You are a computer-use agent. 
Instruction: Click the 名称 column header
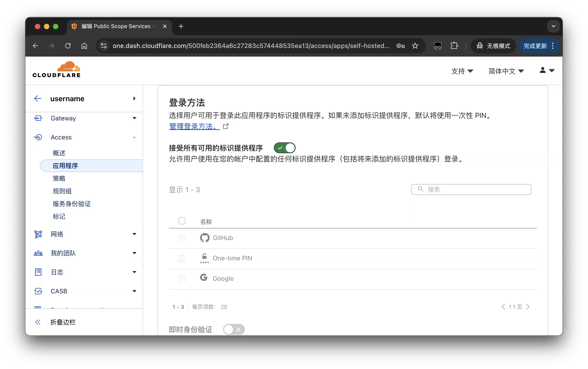[206, 222]
